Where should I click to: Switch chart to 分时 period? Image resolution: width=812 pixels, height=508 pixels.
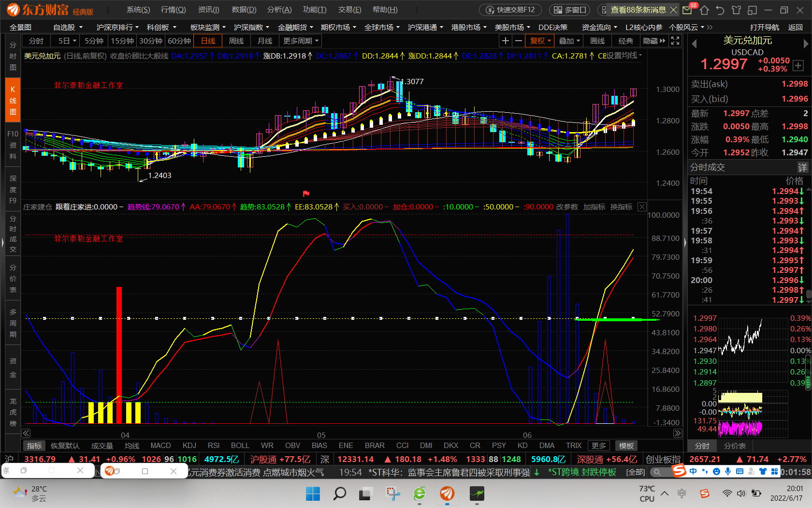tap(36, 41)
